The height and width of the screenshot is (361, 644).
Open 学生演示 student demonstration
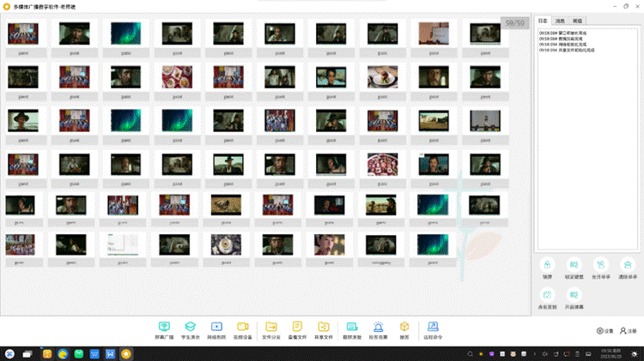191,329
